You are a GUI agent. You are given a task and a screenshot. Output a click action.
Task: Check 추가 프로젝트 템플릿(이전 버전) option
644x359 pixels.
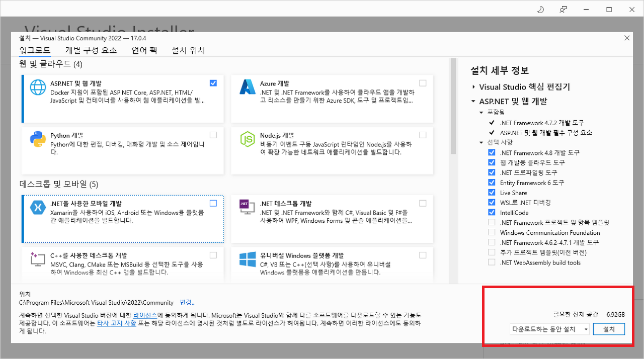click(x=492, y=252)
